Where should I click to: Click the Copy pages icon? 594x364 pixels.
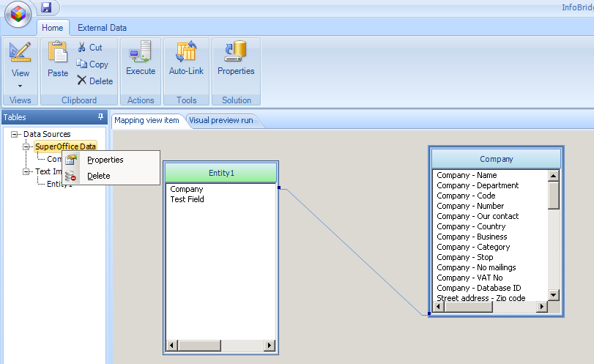(81, 64)
